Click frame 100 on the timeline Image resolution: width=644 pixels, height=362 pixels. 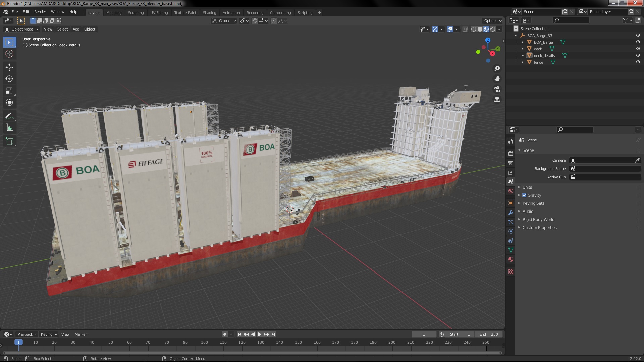coord(204,343)
